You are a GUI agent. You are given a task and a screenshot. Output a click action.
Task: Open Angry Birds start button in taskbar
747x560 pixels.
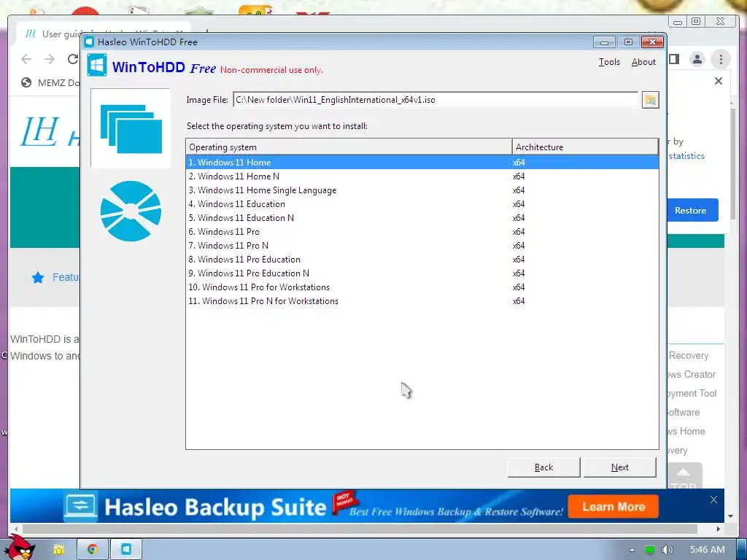coord(19,548)
